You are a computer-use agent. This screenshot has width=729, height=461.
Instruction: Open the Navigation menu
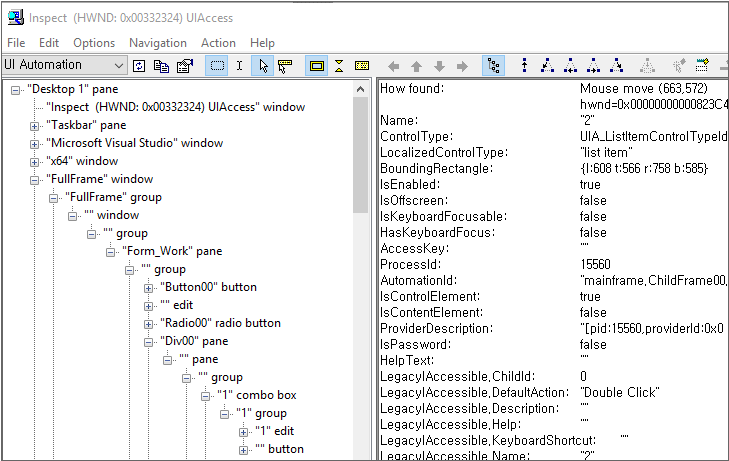[x=157, y=43]
